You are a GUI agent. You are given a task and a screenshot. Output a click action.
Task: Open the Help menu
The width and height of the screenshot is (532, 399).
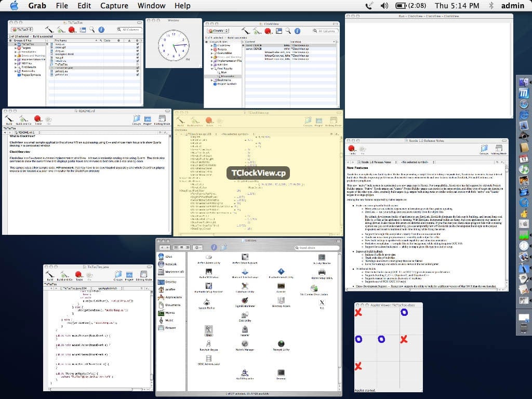(182, 6)
